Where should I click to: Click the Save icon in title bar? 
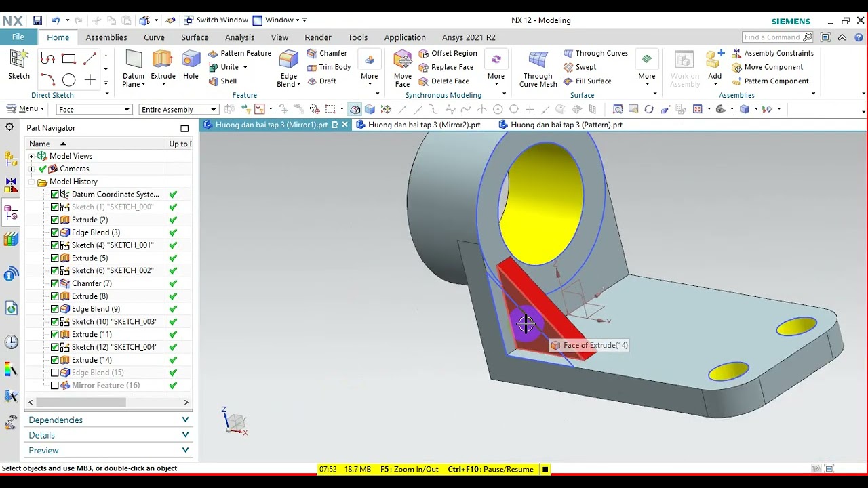click(37, 20)
